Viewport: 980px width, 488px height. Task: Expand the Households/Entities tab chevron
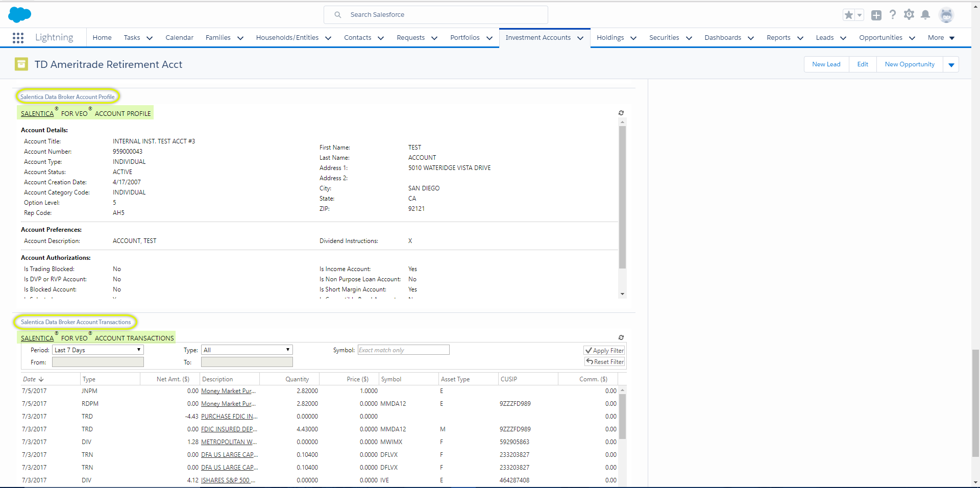[x=328, y=38]
